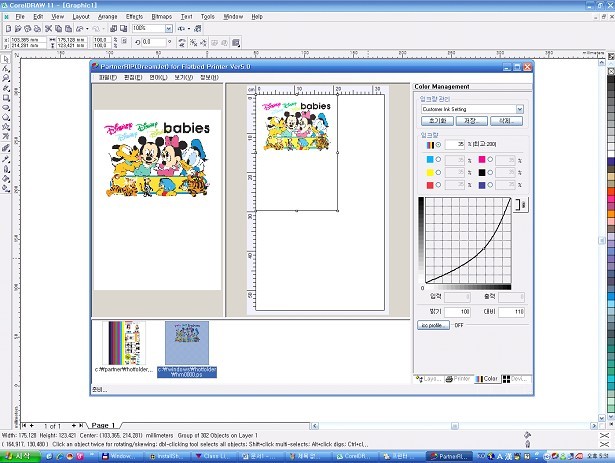
Task: Select the Interactive Fill tool in toolbox
Action: pyautogui.click(x=5, y=188)
